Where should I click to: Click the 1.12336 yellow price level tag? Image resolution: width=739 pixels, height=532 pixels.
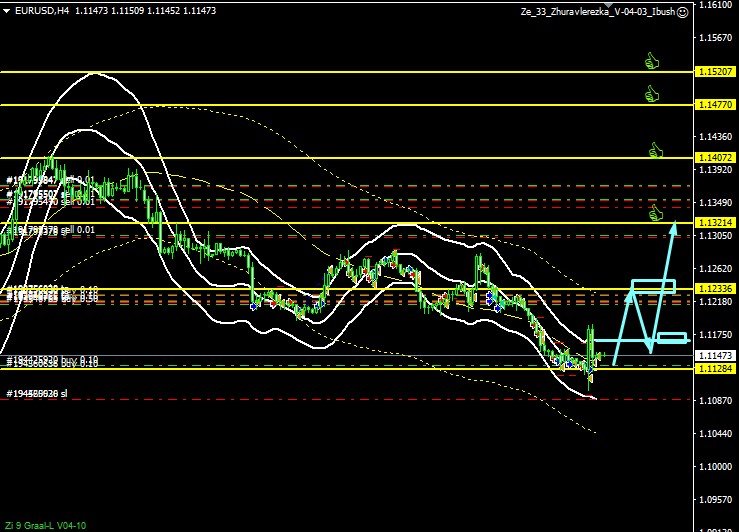click(717, 288)
